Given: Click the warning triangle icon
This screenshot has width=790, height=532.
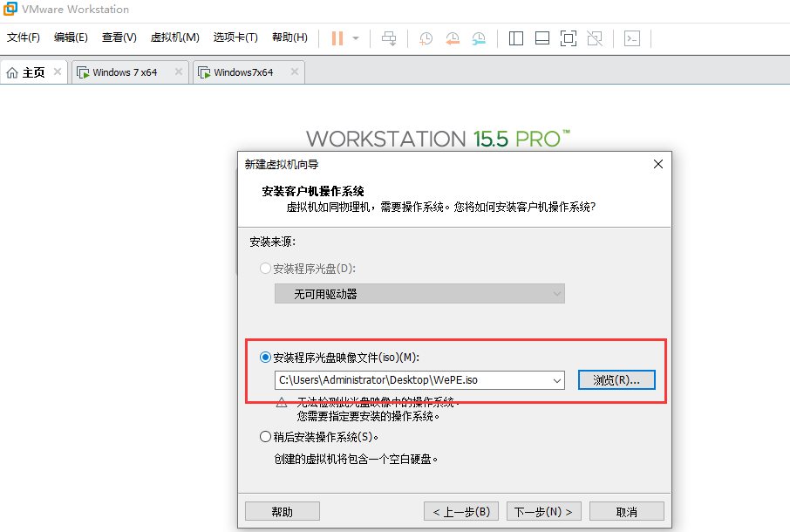Looking at the screenshot, I should coord(282,403).
